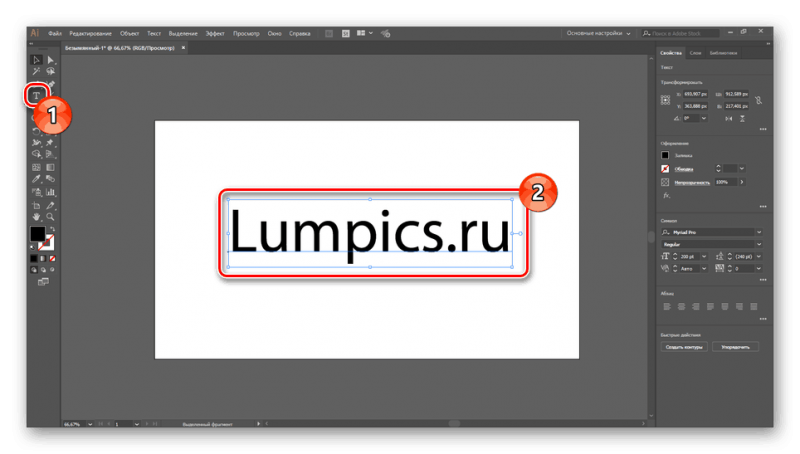Viewport: 800px width, 454px height.
Task: Select the Artboard tool
Action: [36, 206]
